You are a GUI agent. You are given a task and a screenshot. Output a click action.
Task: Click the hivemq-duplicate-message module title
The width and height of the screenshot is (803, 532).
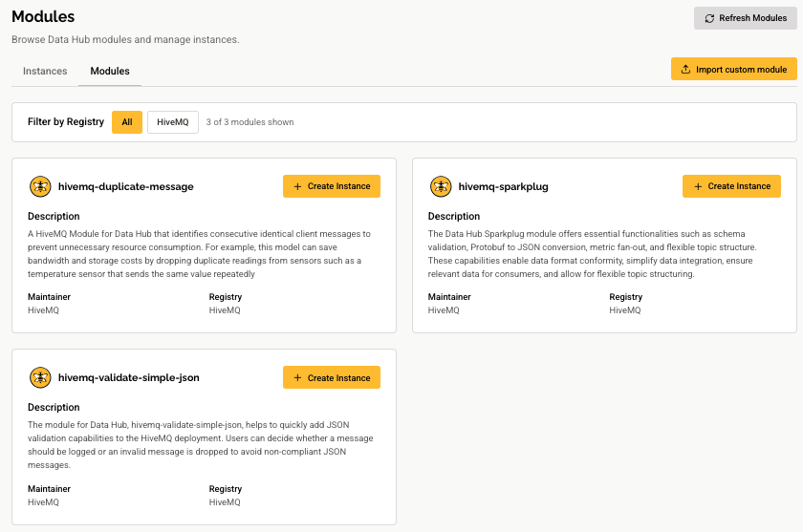(x=126, y=186)
